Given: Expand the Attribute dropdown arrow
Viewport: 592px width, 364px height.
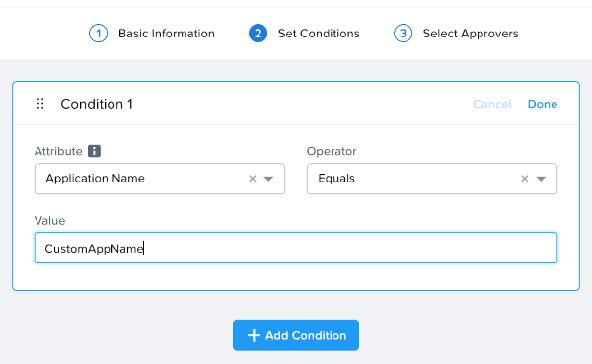Looking at the screenshot, I should point(268,179).
